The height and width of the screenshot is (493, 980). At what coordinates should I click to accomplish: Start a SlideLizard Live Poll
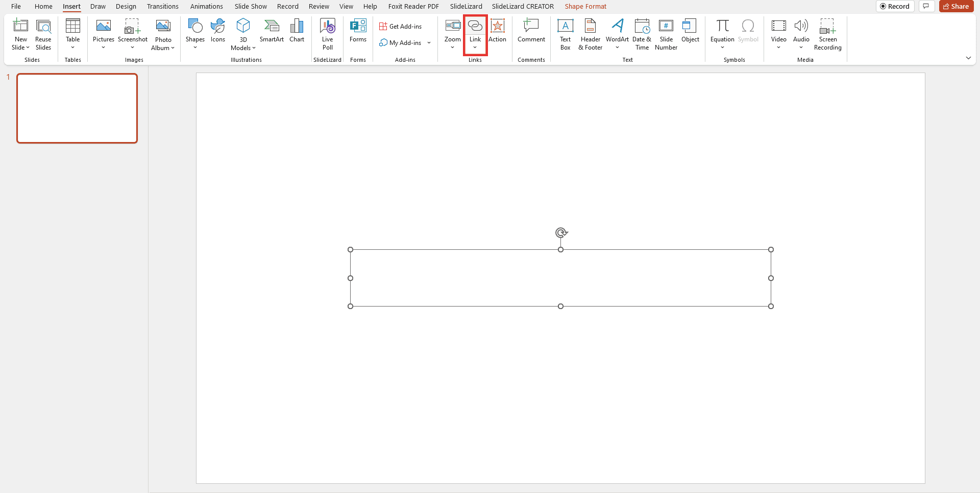tap(328, 34)
